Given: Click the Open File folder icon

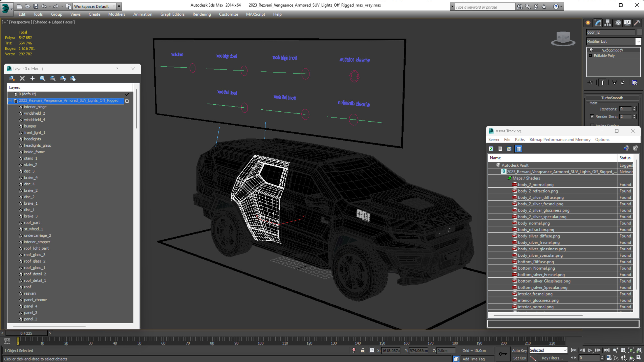Looking at the screenshot, I should (x=28, y=6).
